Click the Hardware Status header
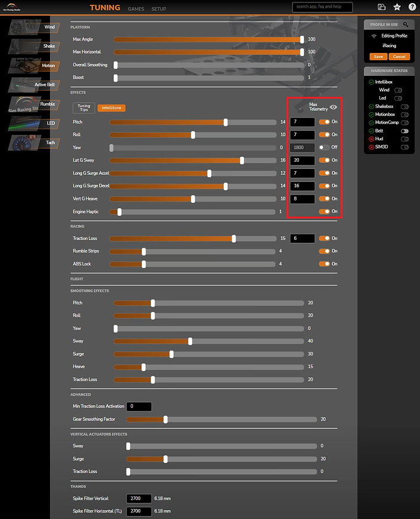Screen dimensions: 420x519 [x=389, y=71]
